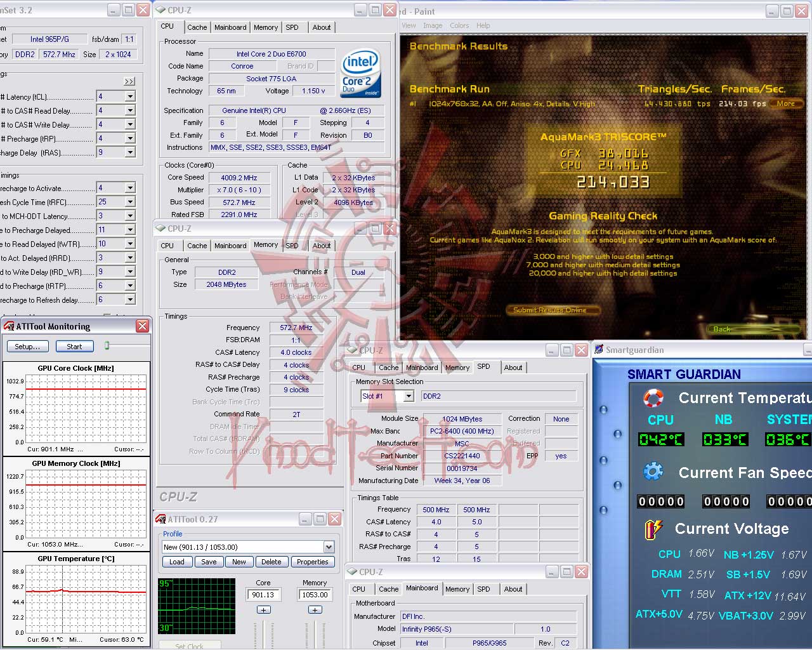
Task: Click the '214,033' AquaMark total score
Action: [x=613, y=183]
